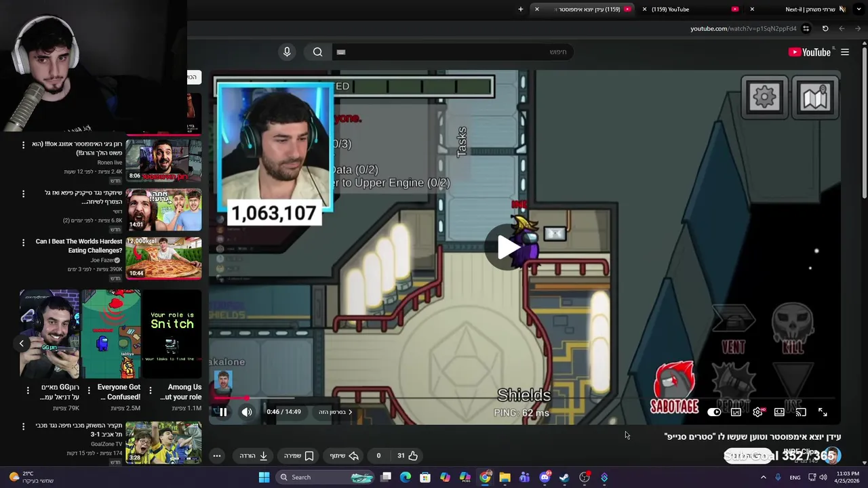Open more actions ellipsis below video
The image size is (868, 488).
click(x=217, y=455)
